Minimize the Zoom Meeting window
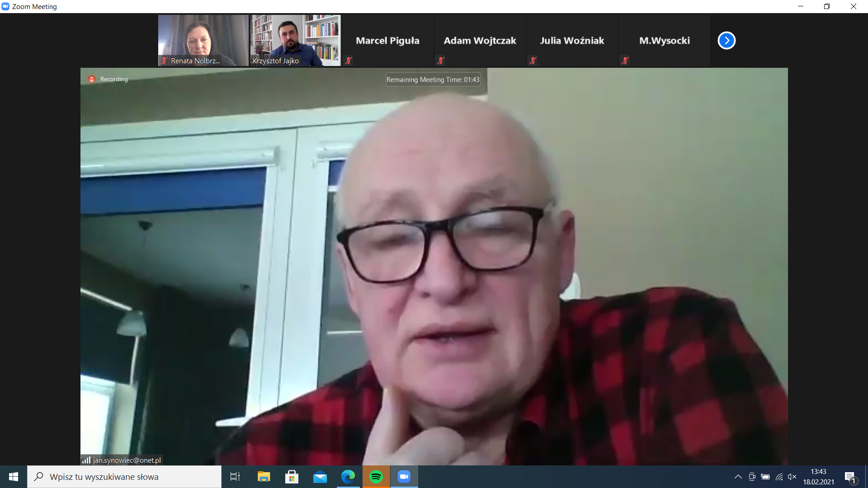 (x=801, y=6)
